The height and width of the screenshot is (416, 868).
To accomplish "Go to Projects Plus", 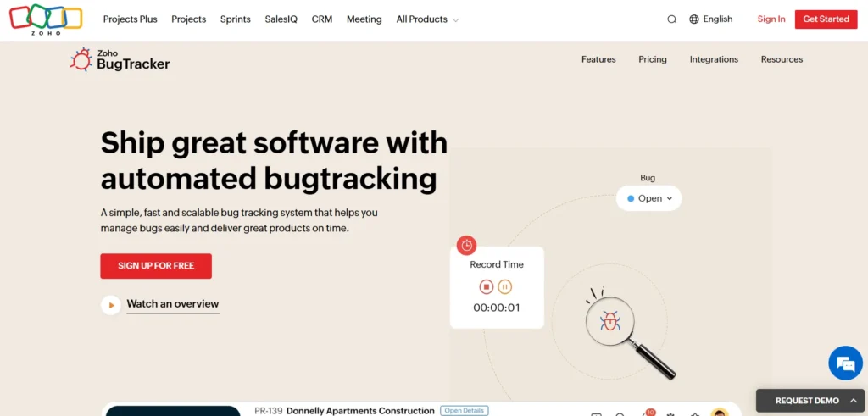I will pyautogui.click(x=130, y=19).
